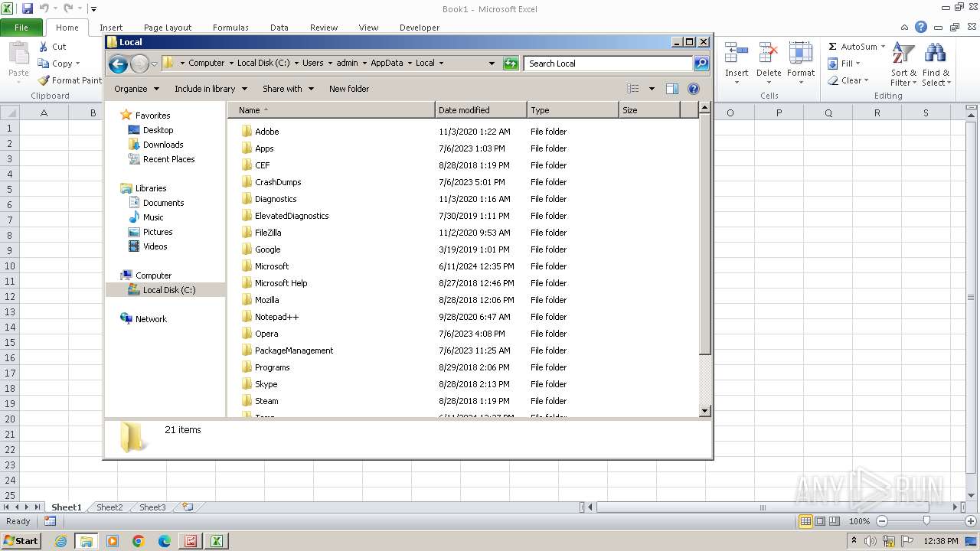
Task: Click the file list scroll-down arrow
Action: (x=705, y=411)
